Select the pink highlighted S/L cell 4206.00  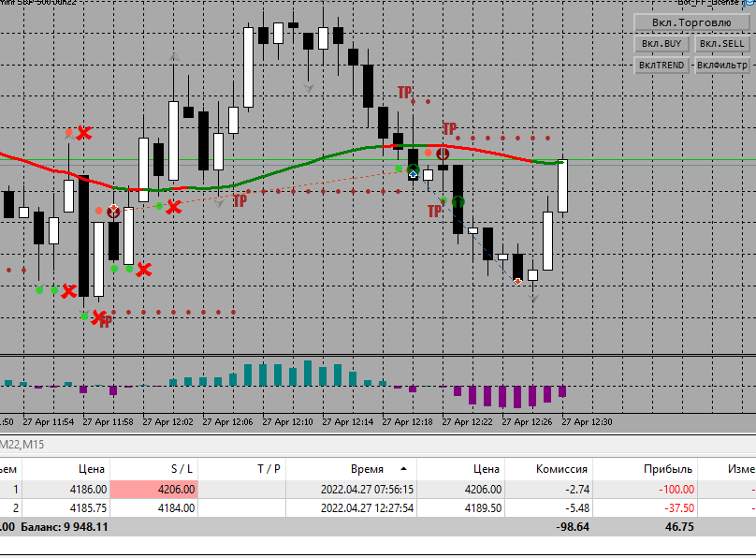(x=153, y=490)
